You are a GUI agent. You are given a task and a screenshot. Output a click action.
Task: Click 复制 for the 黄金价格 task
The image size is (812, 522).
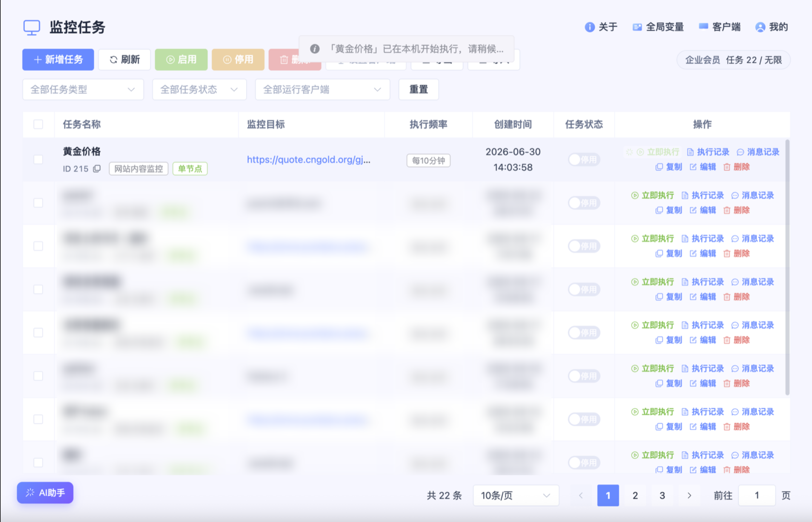click(x=668, y=167)
